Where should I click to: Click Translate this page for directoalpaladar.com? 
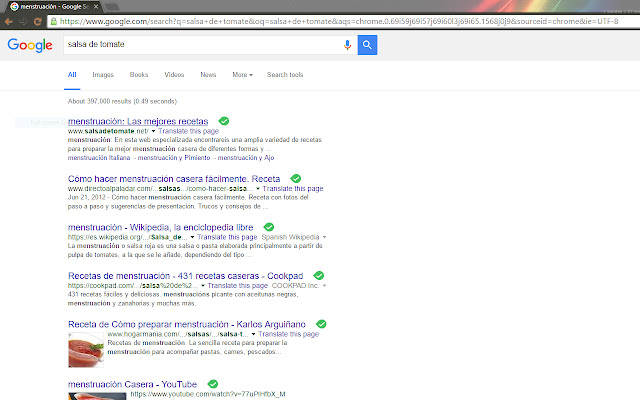tap(293, 189)
